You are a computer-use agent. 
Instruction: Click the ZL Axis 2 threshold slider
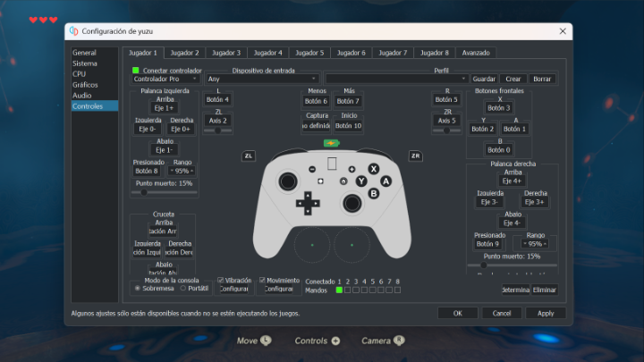pyautogui.click(x=217, y=130)
